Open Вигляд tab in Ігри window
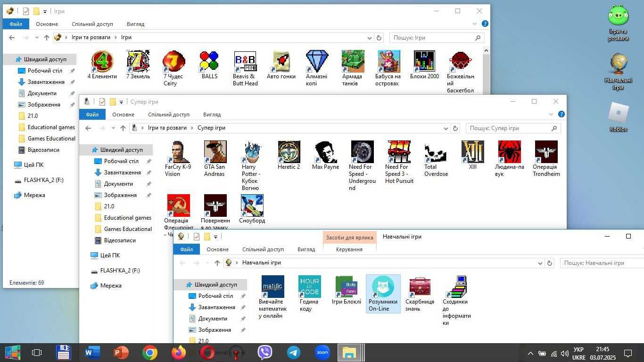644x362 pixels. point(135,24)
